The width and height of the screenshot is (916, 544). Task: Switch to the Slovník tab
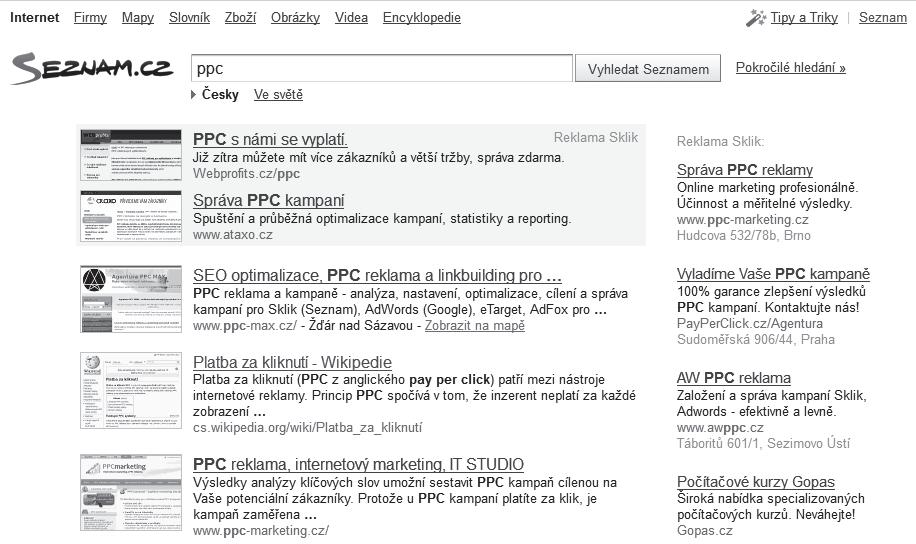pos(189,18)
